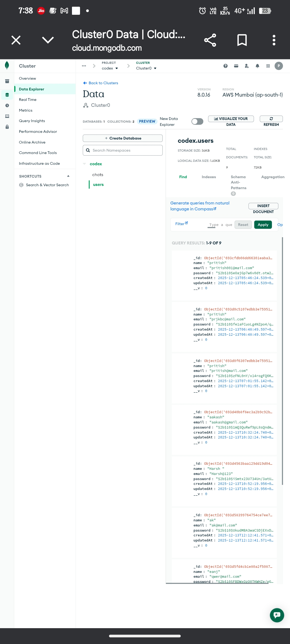The image size is (290, 644).
Task: Switch to the Indexes tab
Action: pyautogui.click(x=209, y=177)
